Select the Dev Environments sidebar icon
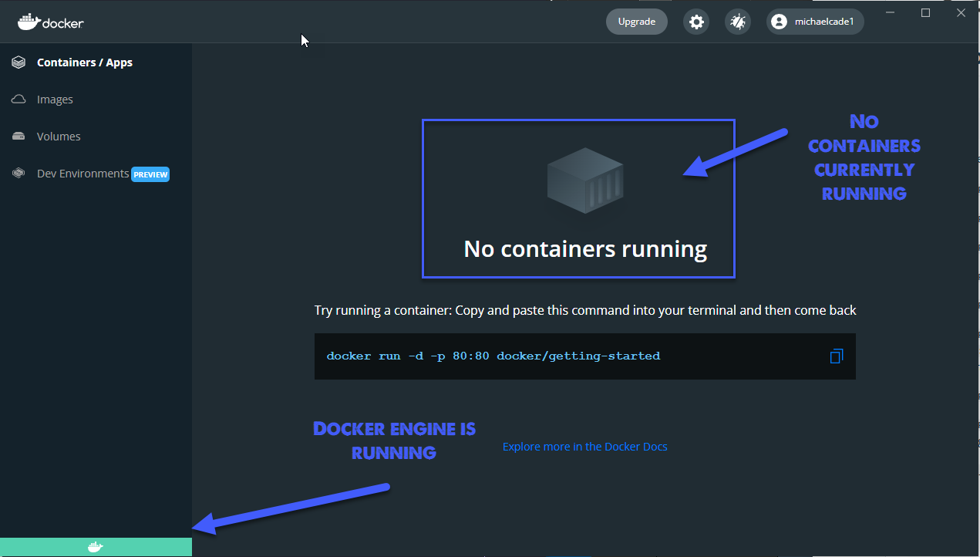Screen dimensions: 980x557 pyautogui.click(x=18, y=173)
